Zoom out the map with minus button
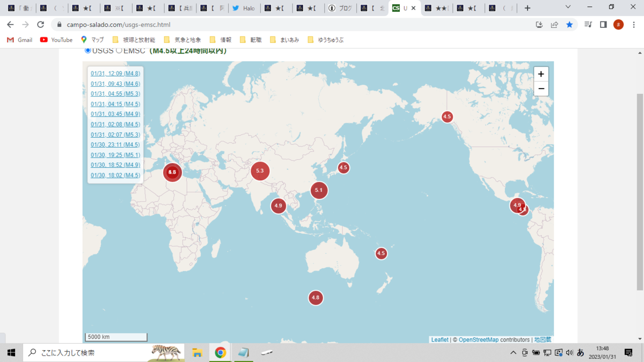 [541, 88]
